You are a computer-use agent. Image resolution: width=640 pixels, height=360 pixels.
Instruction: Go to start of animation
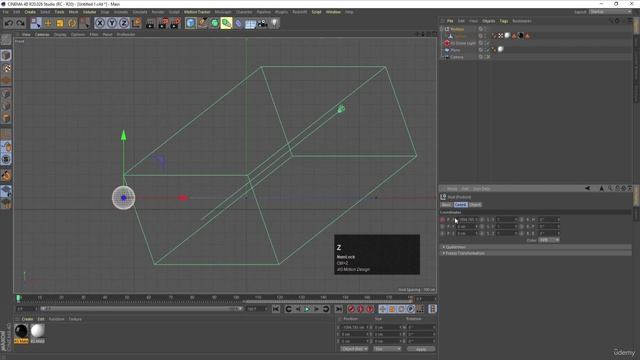coord(276,309)
